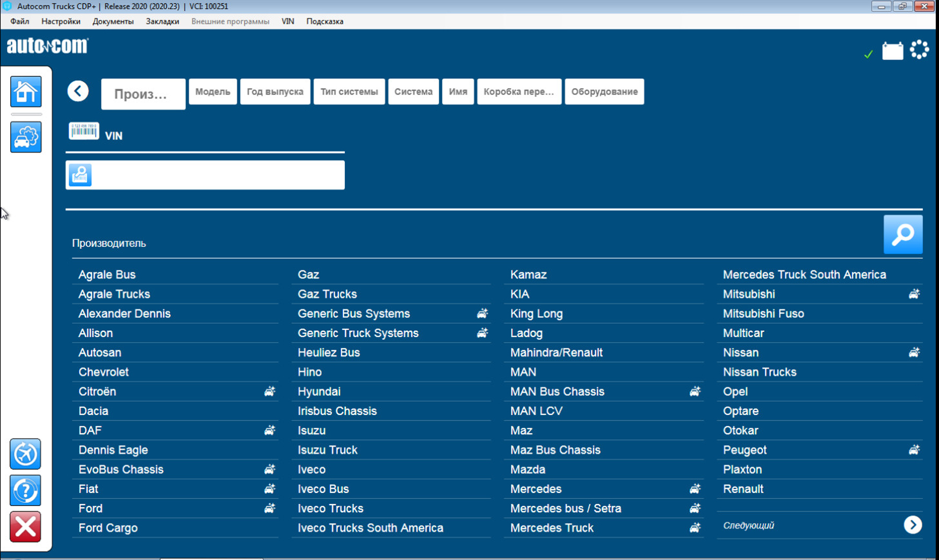Click the VIN barcode scanner icon
The height and width of the screenshot is (560, 939).
point(84,132)
